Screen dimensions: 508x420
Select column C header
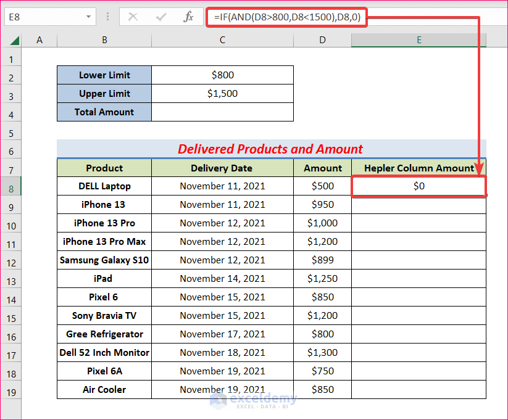[222, 40]
